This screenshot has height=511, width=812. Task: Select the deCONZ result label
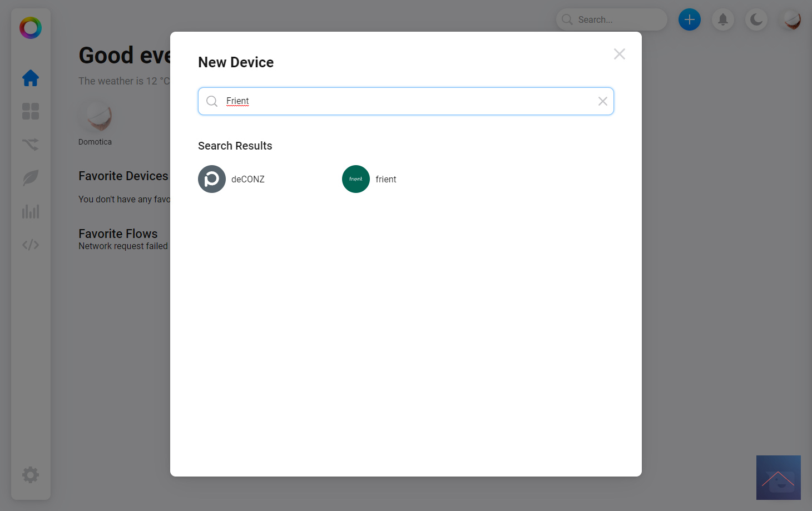(x=248, y=179)
